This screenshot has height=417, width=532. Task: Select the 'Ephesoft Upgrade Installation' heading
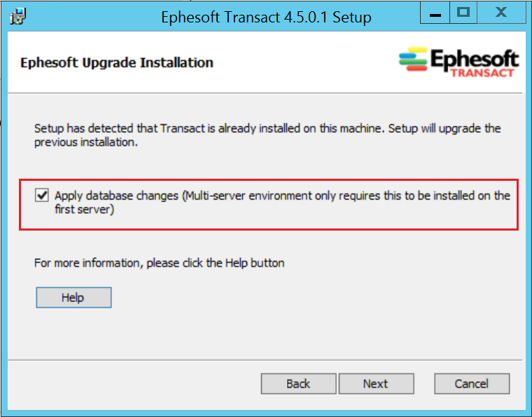[x=117, y=63]
